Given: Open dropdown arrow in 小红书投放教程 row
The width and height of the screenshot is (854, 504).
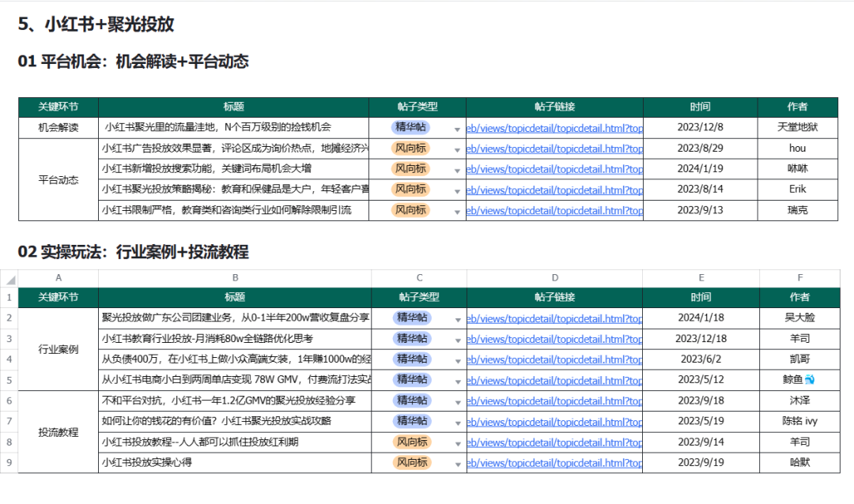Looking at the screenshot, I should (458, 444).
